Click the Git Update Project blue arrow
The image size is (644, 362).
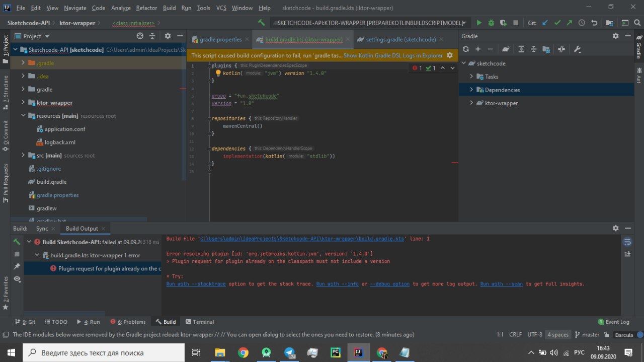545,23
